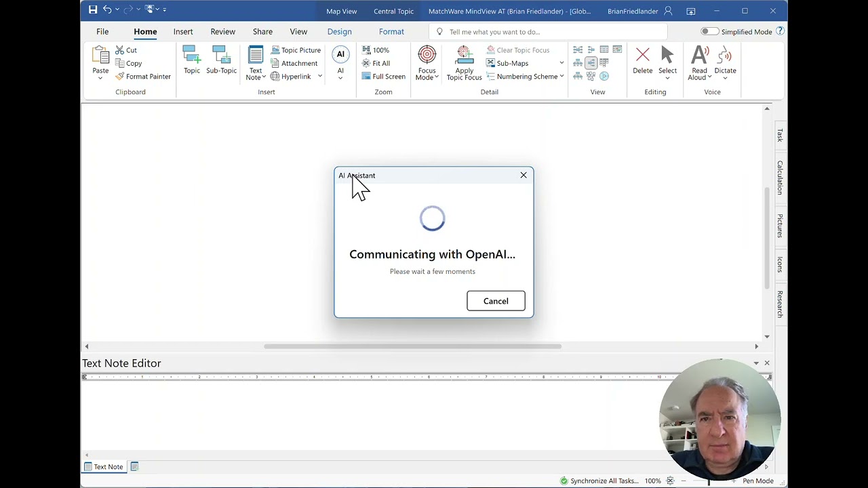Open the Task side panel tab
Viewport: 868px width, 488px height.
[x=780, y=135]
